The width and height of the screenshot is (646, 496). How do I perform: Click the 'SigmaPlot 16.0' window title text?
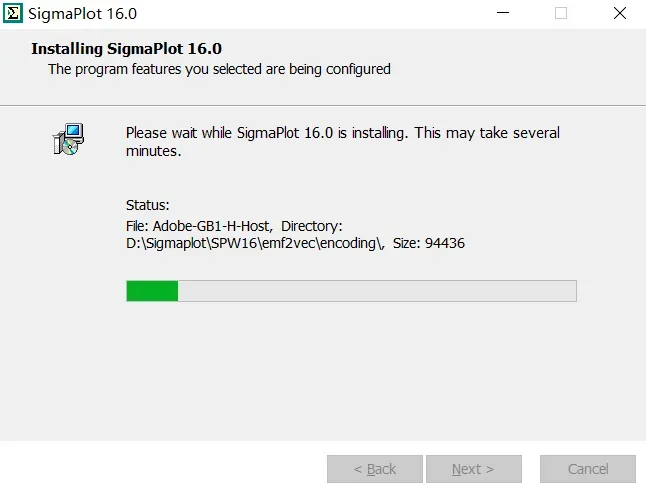tap(82, 14)
